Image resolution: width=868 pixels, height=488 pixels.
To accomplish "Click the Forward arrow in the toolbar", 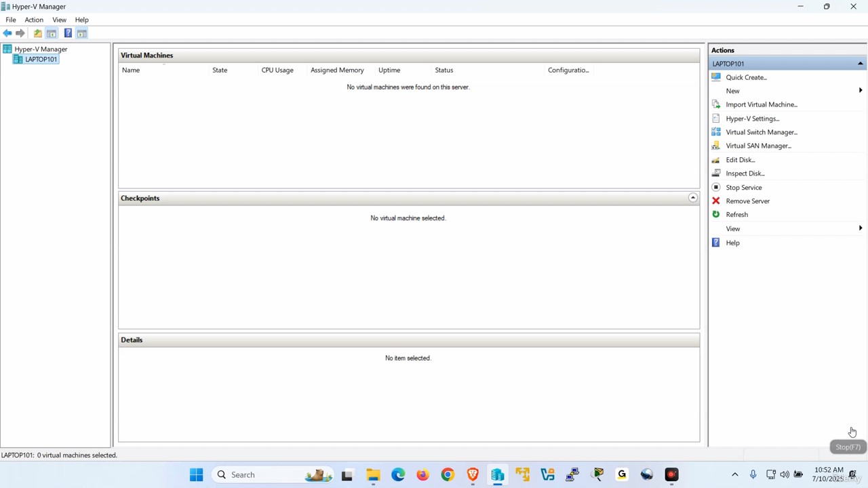I will 20,33.
